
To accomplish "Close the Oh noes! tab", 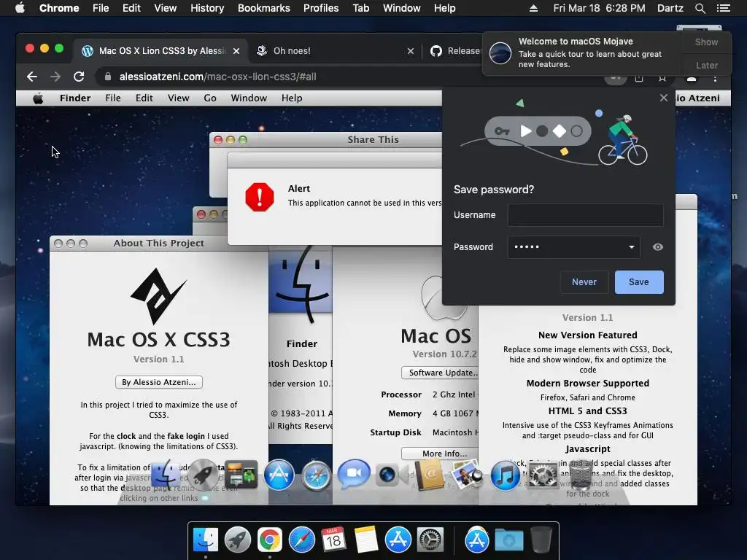I will (x=411, y=50).
